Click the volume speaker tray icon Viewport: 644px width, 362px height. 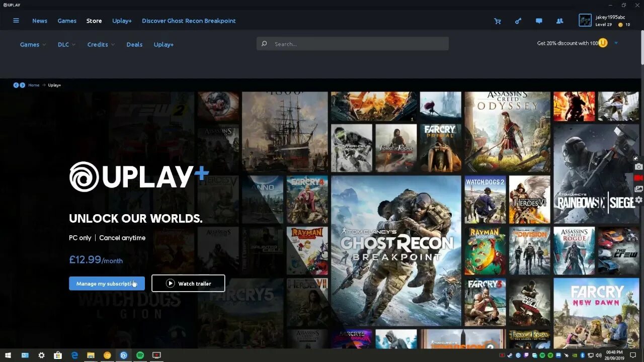(x=599, y=355)
